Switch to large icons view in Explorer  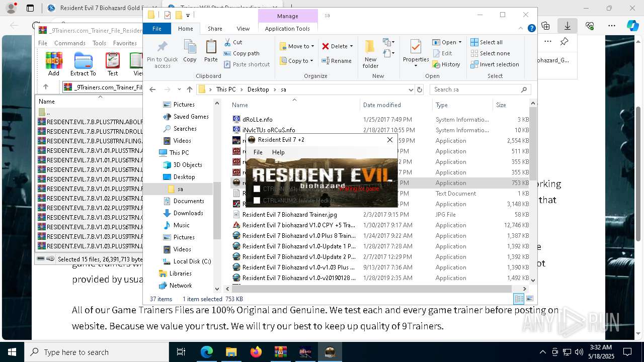(x=529, y=299)
